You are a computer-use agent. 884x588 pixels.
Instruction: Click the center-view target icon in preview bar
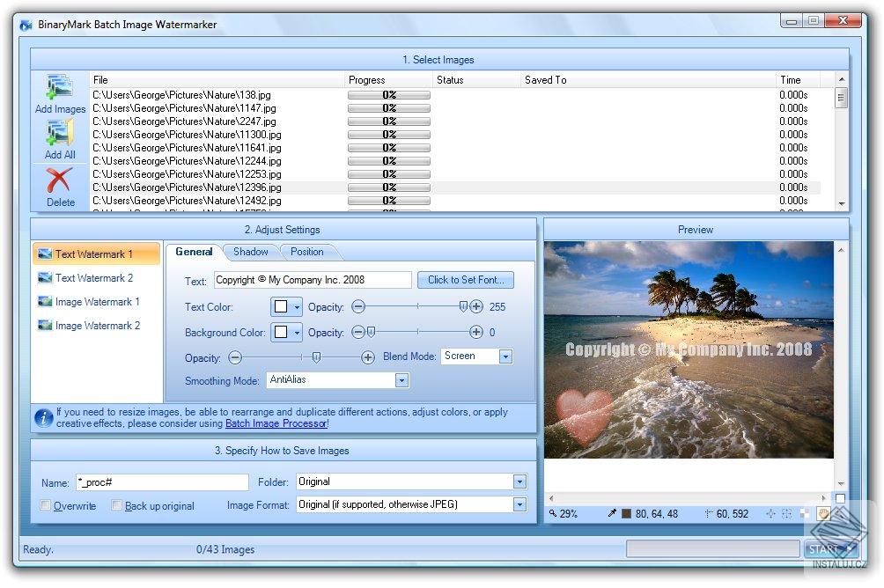tap(770, 513)
